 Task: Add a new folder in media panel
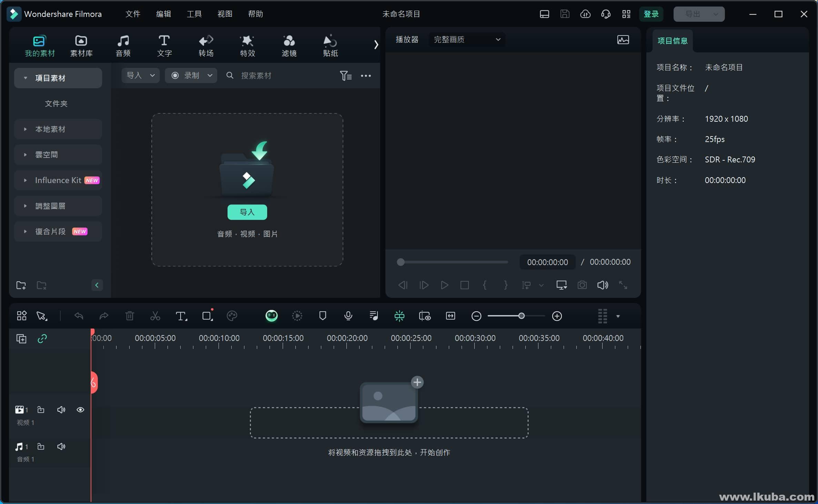pyautogui.click(x=21, y=285)
